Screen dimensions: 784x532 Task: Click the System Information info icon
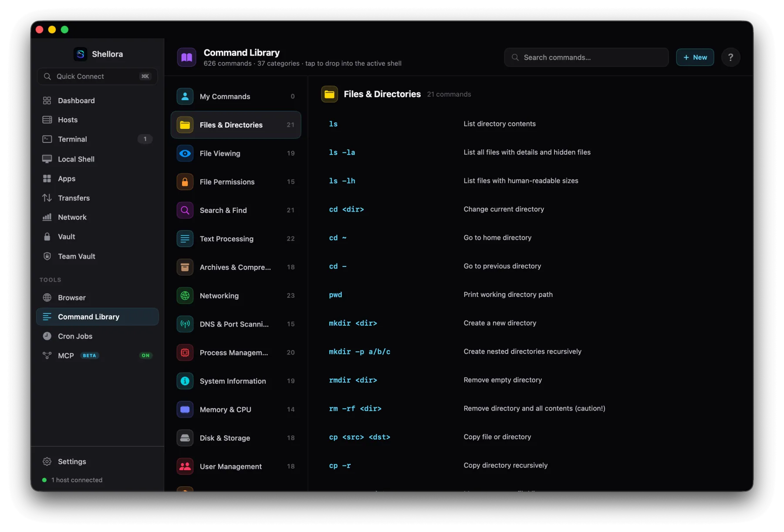click(x=185, y=381)
